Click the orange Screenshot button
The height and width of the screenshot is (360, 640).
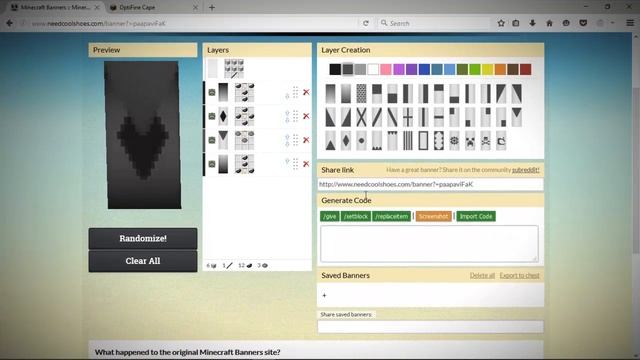point(433,216)
